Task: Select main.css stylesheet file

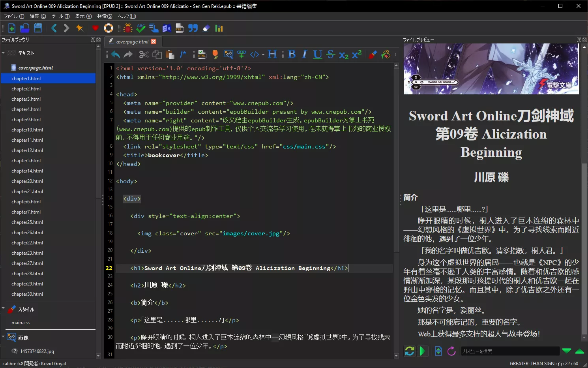Action: [x=21, y=323]
